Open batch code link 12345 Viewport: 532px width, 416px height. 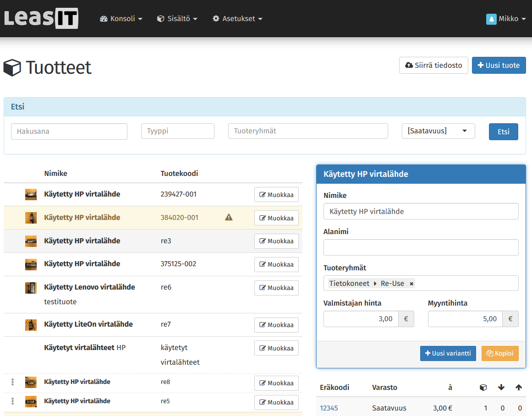pyautogui.click(x=329, y=408)
